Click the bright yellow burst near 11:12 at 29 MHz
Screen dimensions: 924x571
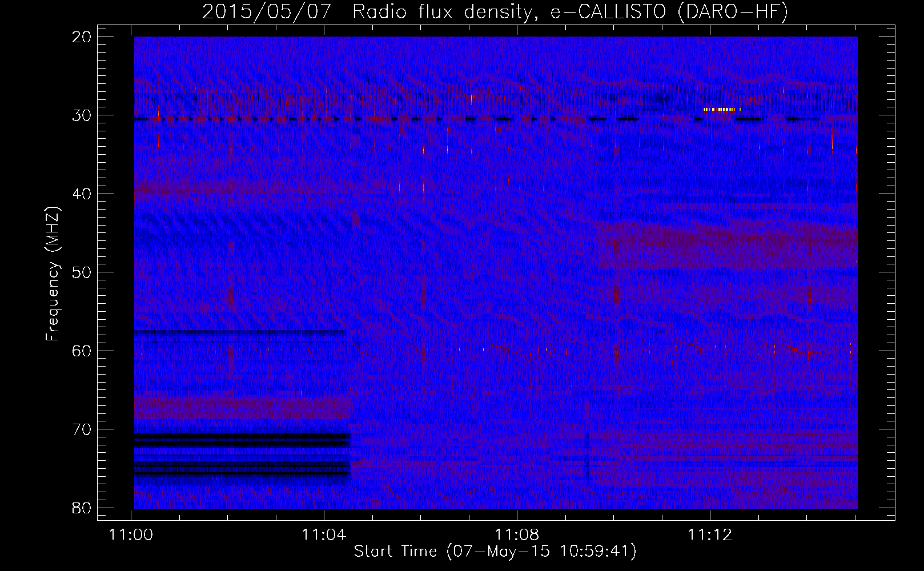[x=722, y=109]
